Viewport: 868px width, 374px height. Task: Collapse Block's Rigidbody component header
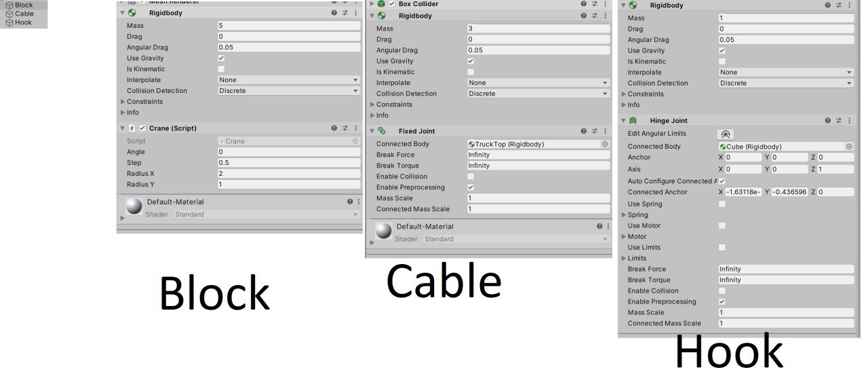(x=123, y=13)
